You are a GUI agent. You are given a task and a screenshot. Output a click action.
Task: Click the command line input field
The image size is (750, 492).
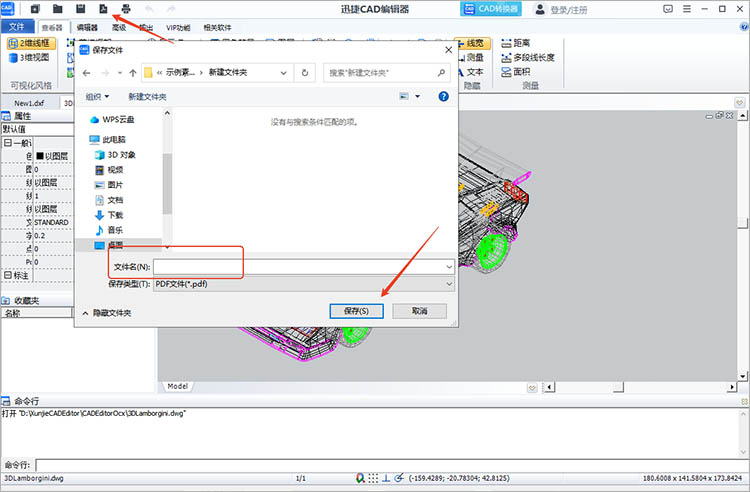[392, 465]
